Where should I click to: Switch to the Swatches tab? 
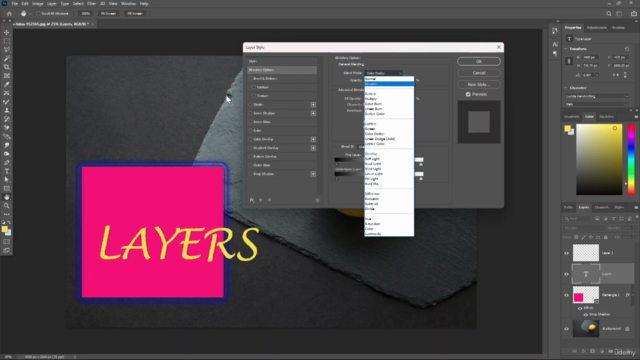(607, 117)
